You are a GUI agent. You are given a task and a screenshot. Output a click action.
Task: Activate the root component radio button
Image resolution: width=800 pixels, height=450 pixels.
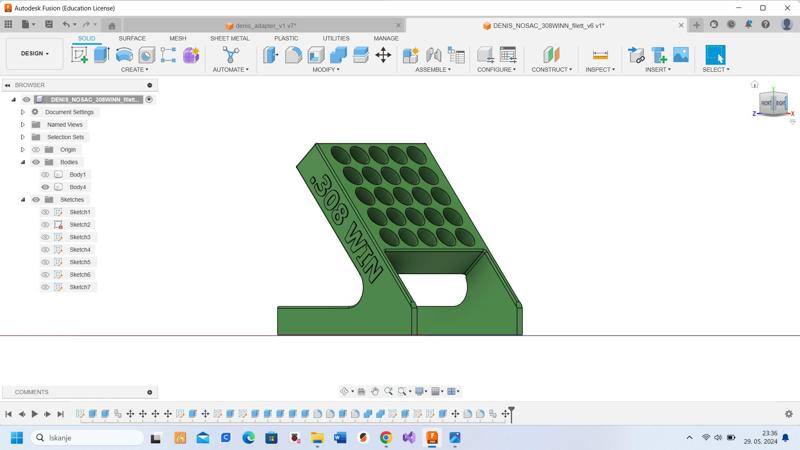click(149, 99)
